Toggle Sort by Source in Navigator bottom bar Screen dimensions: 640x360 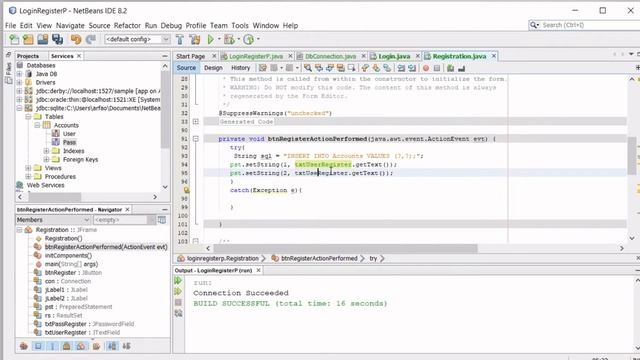click(x=127, y=346)
